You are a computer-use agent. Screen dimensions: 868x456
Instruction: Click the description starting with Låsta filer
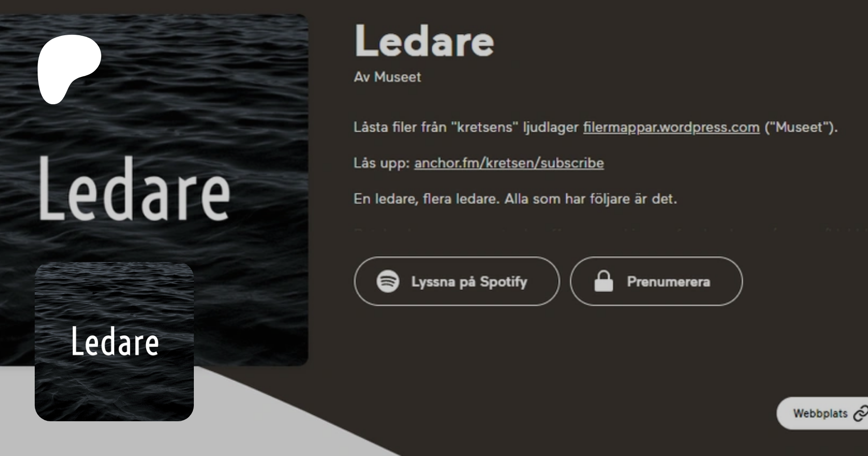(x=596, y=127)
